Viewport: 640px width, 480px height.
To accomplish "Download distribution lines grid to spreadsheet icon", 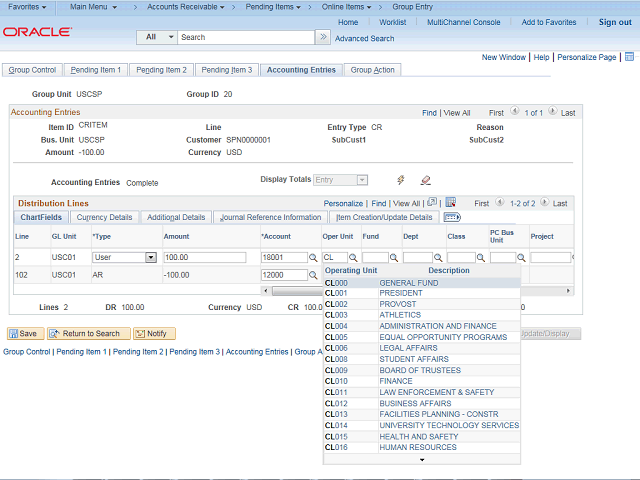I will (450, 203).
